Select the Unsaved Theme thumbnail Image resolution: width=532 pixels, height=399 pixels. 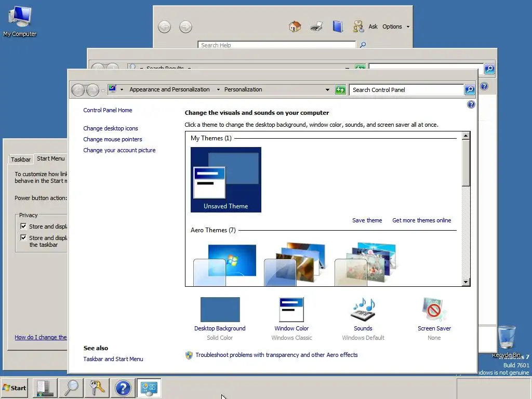click(226, 179)
